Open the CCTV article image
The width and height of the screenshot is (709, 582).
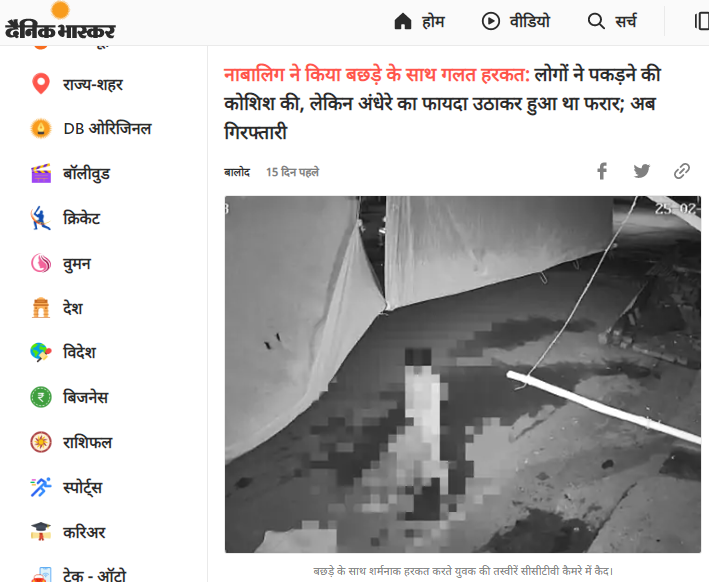coord(463,374)
